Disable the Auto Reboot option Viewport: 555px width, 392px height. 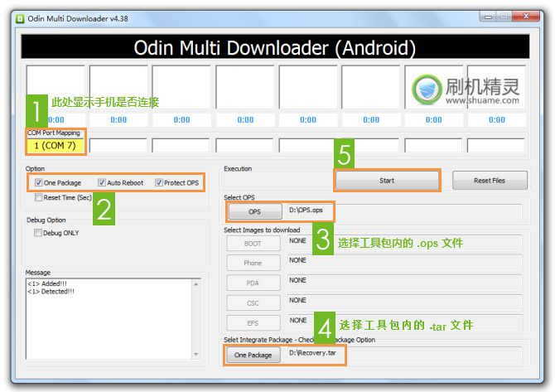[x=102, y=182]
